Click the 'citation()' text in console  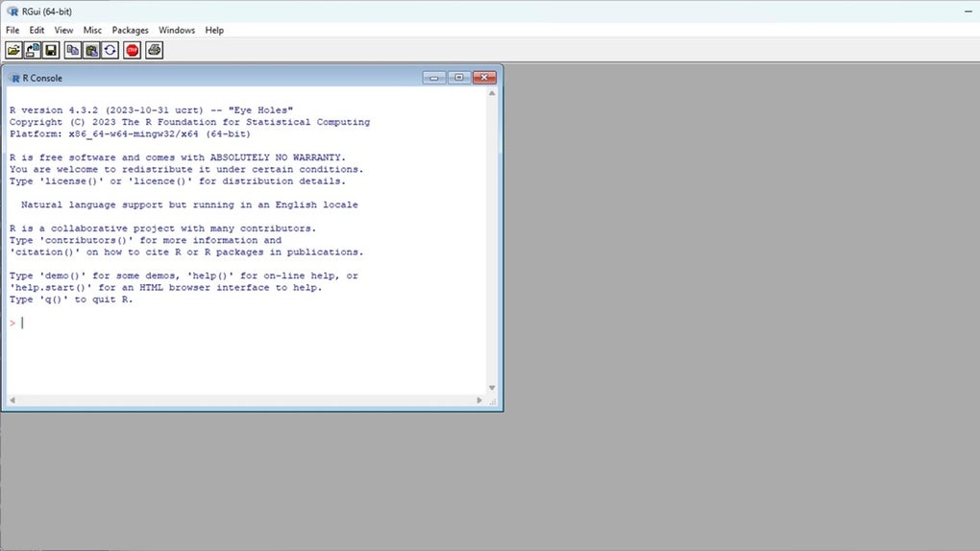[47, 252]
